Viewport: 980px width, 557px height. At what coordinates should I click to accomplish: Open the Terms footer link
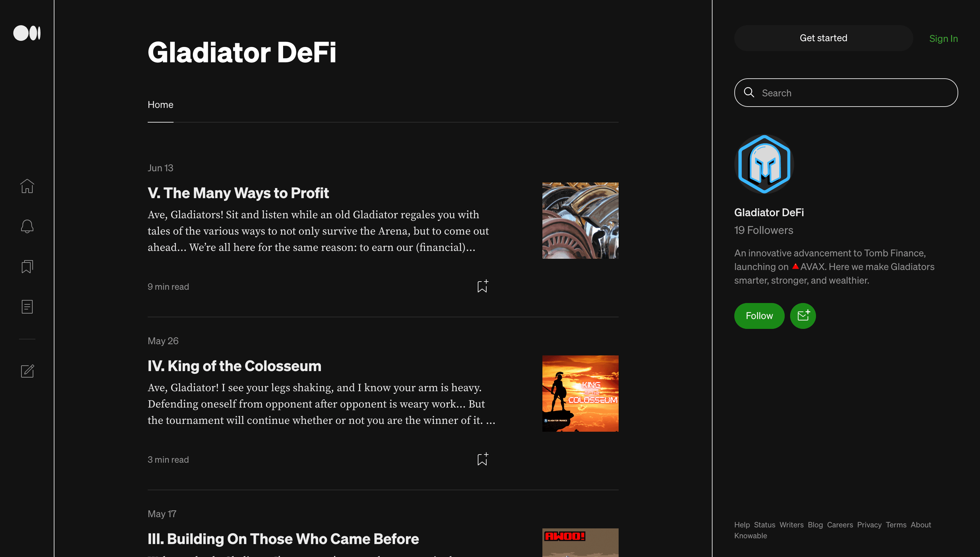click(896, 524)
